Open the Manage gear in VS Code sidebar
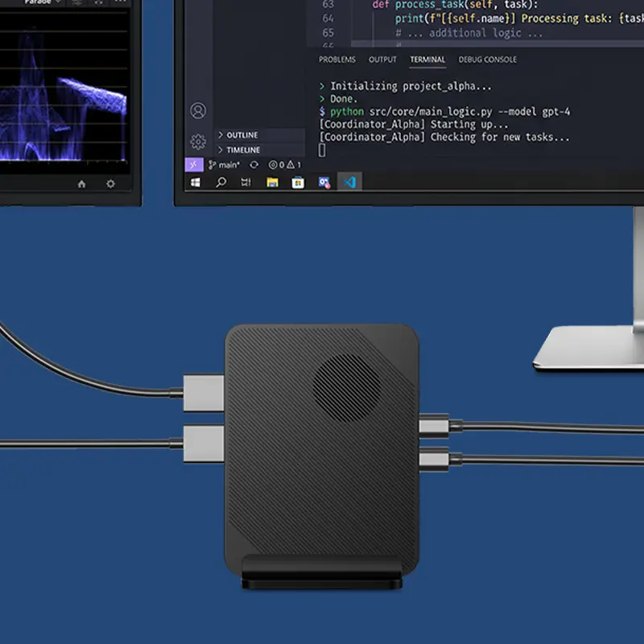This screenshot has height=644, width=644. pyautogui.click(x=198, y=142)
